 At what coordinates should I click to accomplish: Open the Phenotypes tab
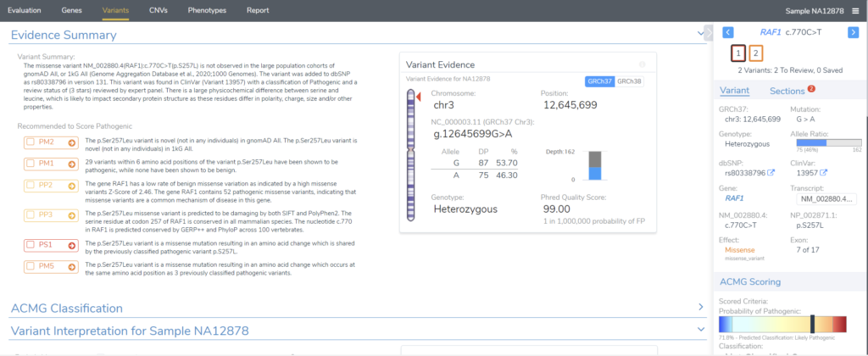(208, 10)
